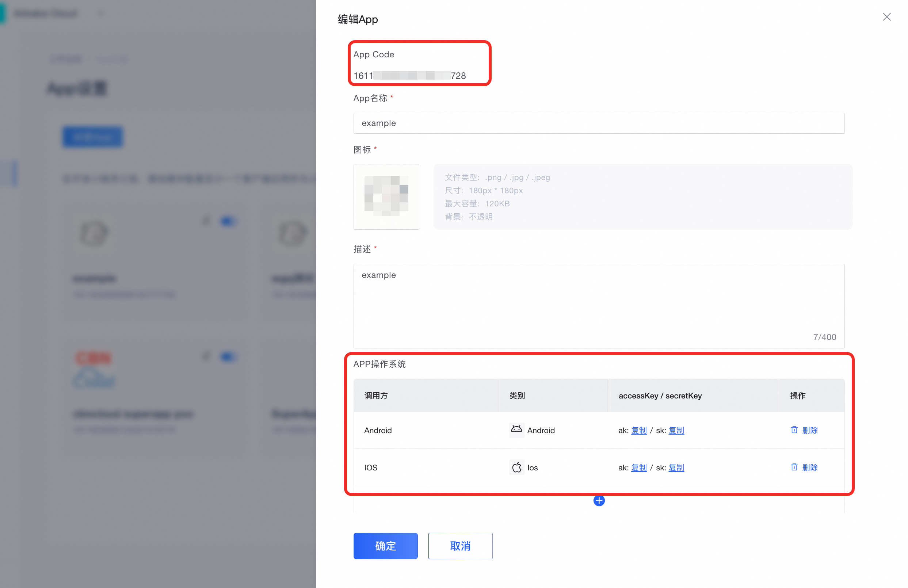The width and height of the screenshot is (908, 588).
Task: Copy the IOS sk via the 复制 link
Action: tap(676, 468)
